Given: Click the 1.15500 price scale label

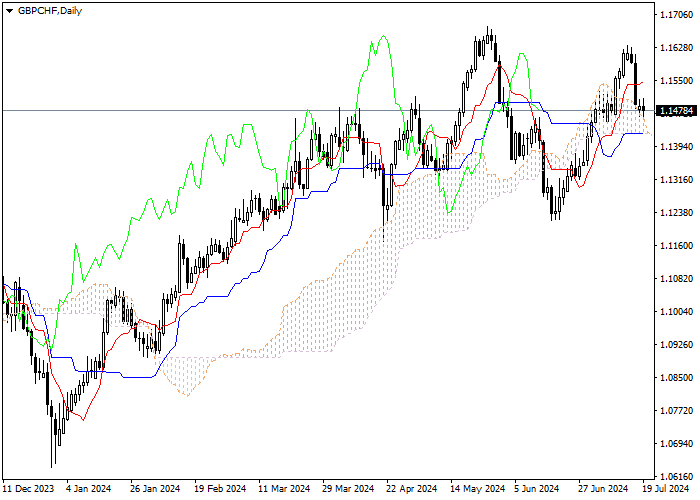Looking at the screenshot, I should (676, 81).
